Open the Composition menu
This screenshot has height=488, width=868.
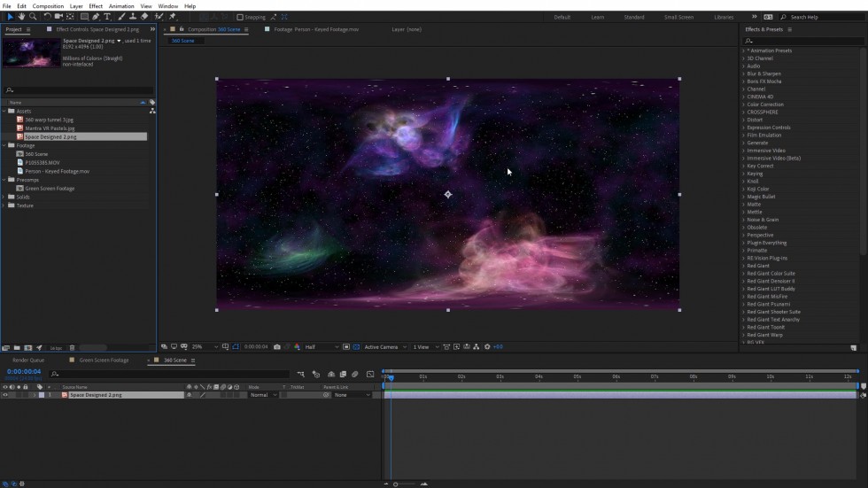pos(48,6)
